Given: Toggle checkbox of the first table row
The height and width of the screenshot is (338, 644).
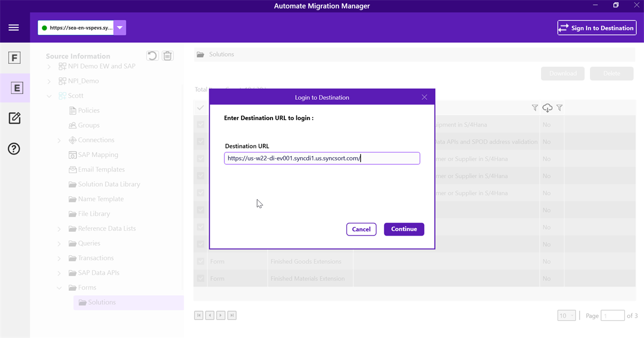Looking at the screenshot, I should 201,124.
